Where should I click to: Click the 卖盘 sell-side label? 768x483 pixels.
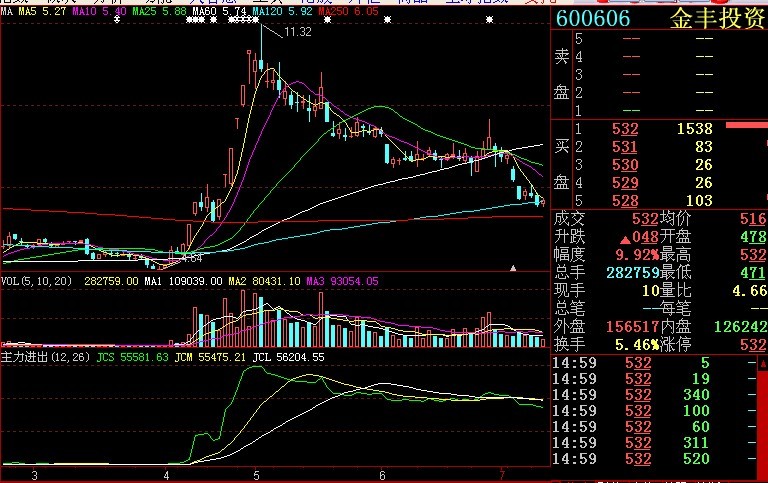coord(561,74)
